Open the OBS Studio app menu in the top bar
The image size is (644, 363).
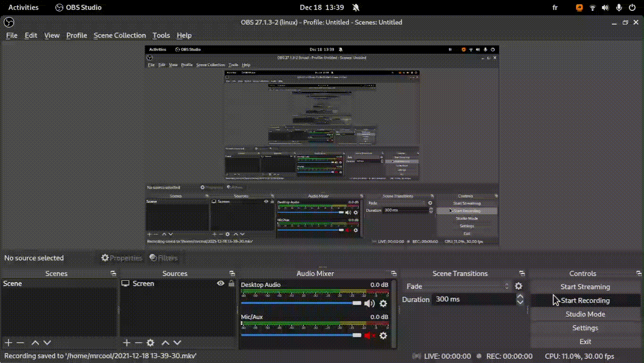point(78,8)
